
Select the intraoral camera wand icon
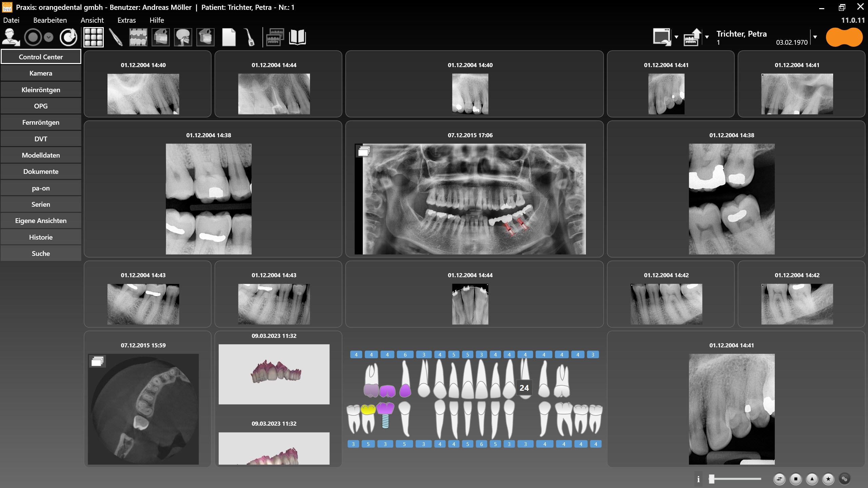pos(116,37)
